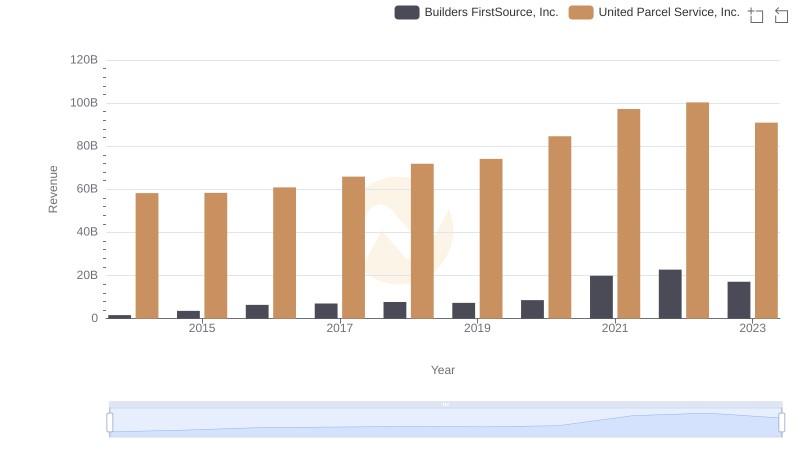Select right handle of the zoom slider

781,423
